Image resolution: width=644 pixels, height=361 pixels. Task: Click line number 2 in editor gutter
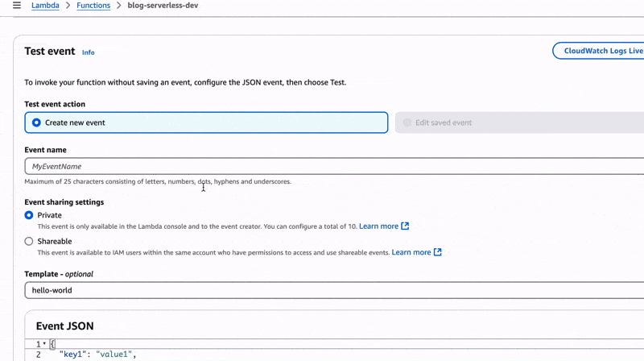(38, 355)
